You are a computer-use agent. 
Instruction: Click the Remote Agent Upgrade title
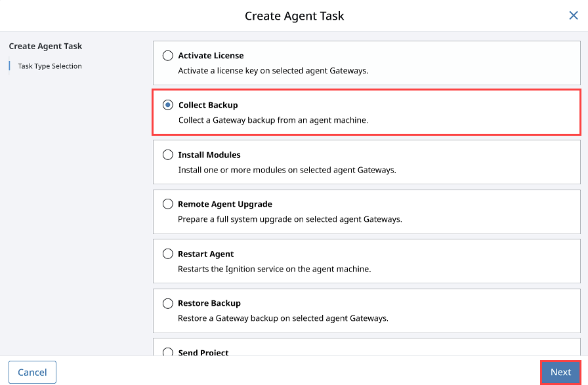pos(225,205)
